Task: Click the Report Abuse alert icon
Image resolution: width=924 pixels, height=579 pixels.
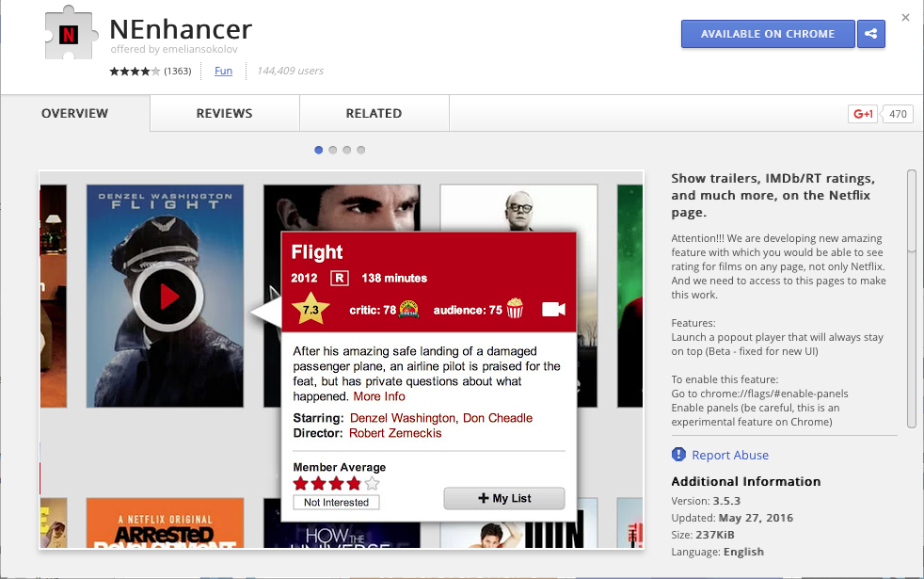Action: pos(678,455)
